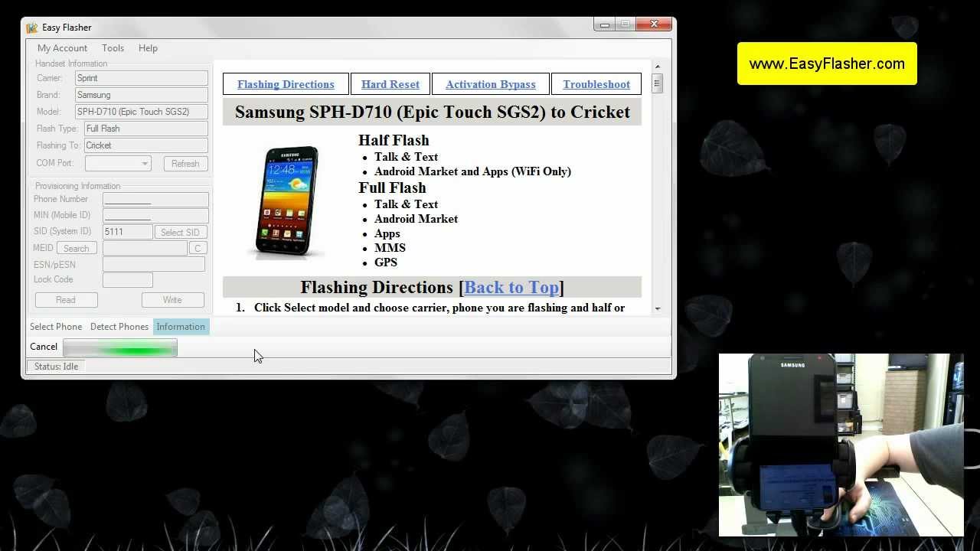Click the MMS list item
Viewport: 980px width, 551px height.
pos(390,248)
